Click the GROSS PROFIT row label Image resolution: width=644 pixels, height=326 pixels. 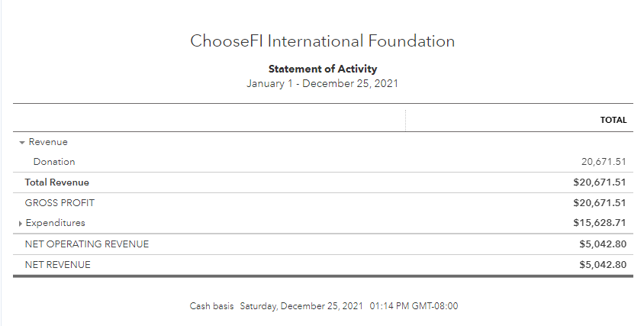click(60, 202)
